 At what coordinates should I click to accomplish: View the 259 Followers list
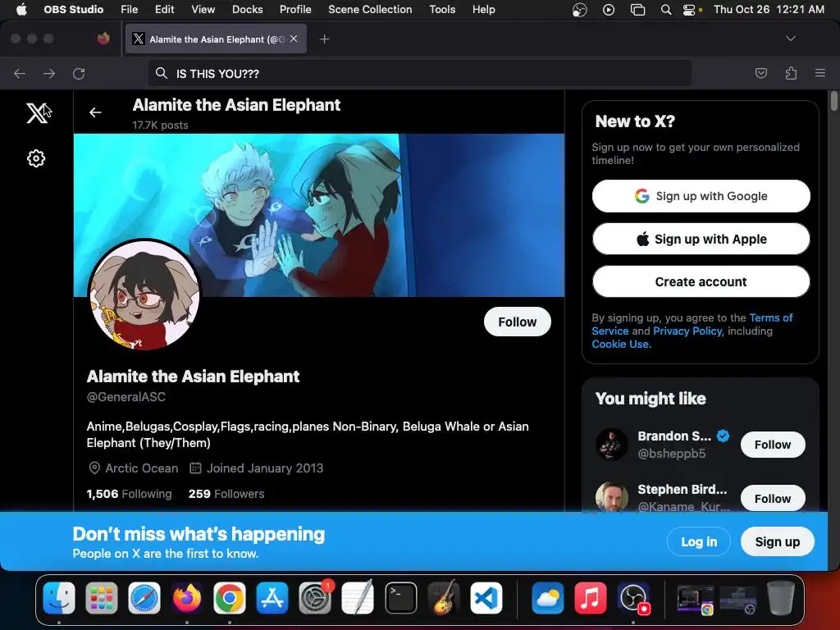pyautogui.click(x=226, y=494)
